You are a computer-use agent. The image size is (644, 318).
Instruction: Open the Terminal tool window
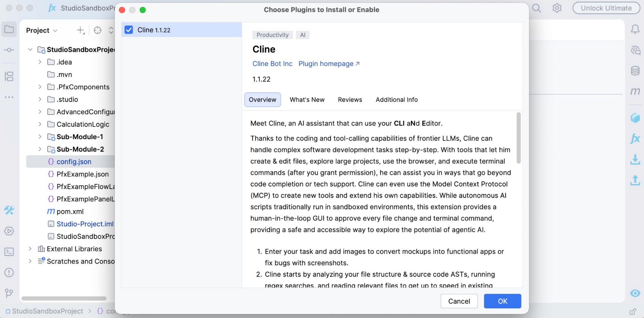pos(9,252)
